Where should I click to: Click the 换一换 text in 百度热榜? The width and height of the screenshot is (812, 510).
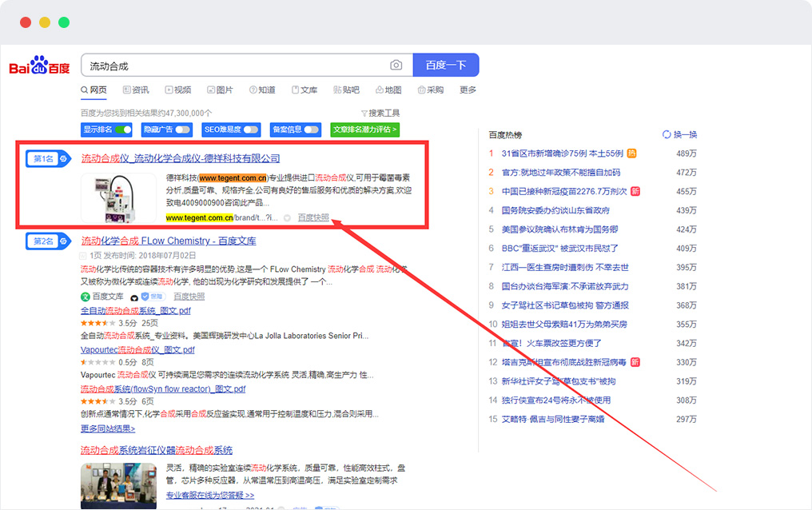click(685, 134)
